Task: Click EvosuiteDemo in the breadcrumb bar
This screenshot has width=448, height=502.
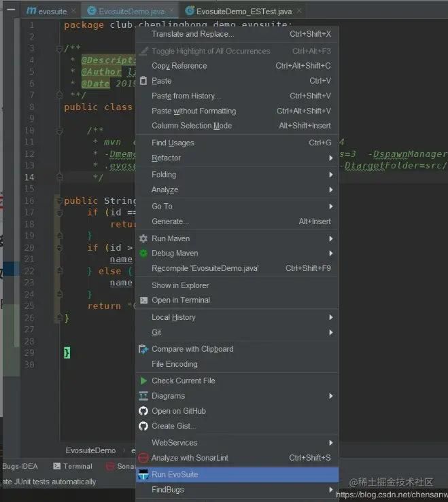Action: [90, 450]
